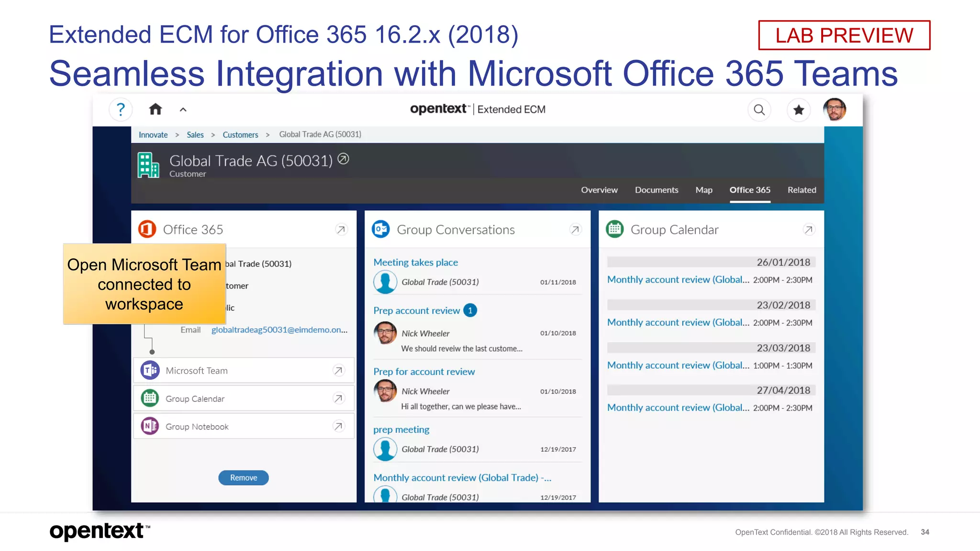Select the Microsoft Team row label
Viewport: 980px width, 551px height.
(197, 371)
